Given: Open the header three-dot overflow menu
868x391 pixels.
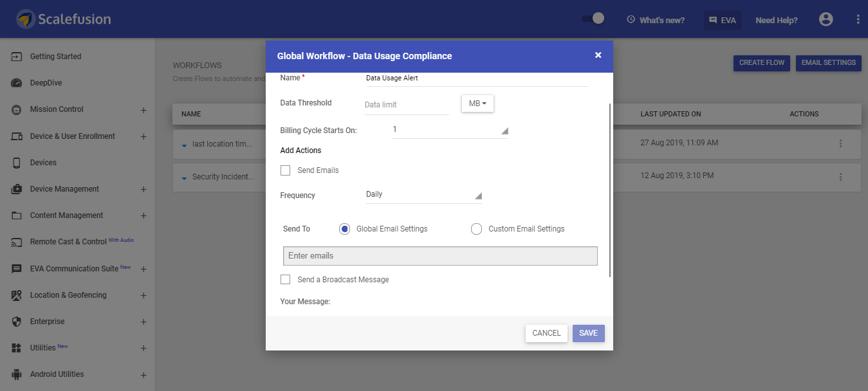Looking at the screenshot, I should 858,19.
